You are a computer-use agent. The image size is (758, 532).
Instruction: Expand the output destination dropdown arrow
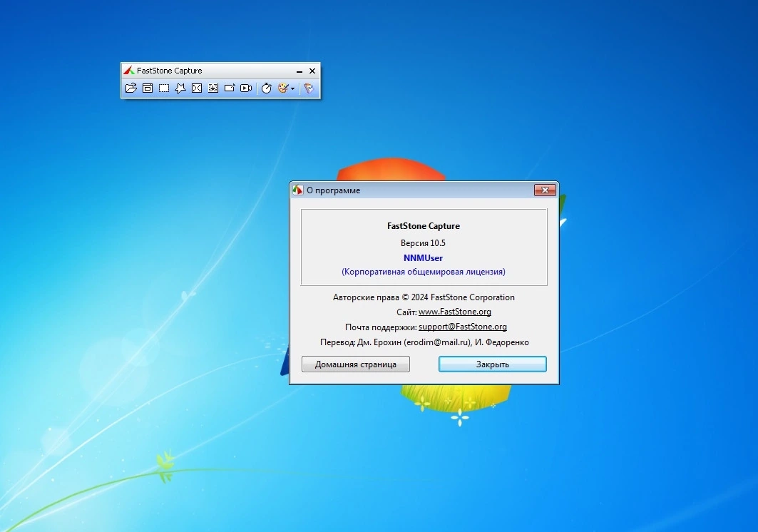293,88
